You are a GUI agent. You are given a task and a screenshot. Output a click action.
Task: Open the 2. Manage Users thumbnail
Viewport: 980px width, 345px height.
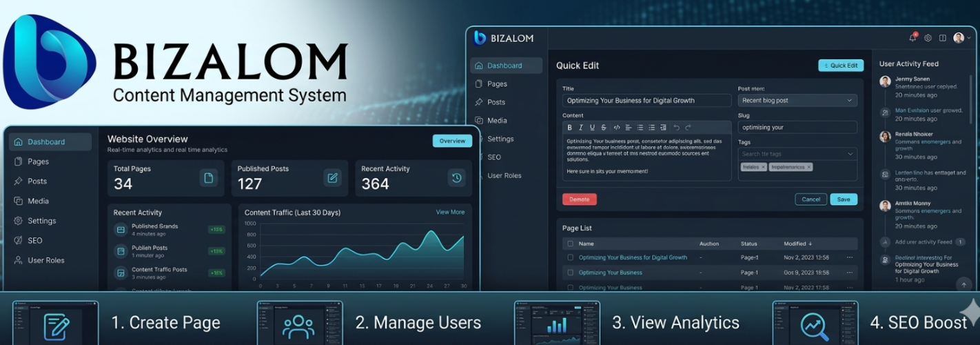click(x=300, y=323)
